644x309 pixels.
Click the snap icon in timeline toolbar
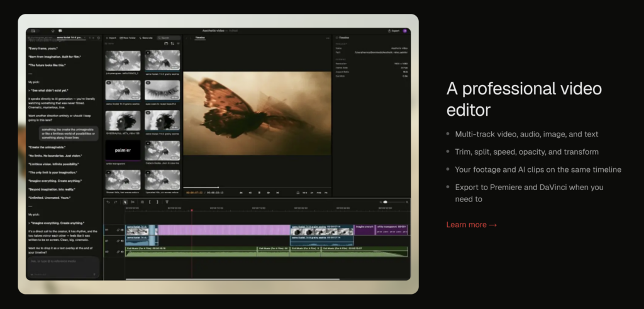coord(143,202)
